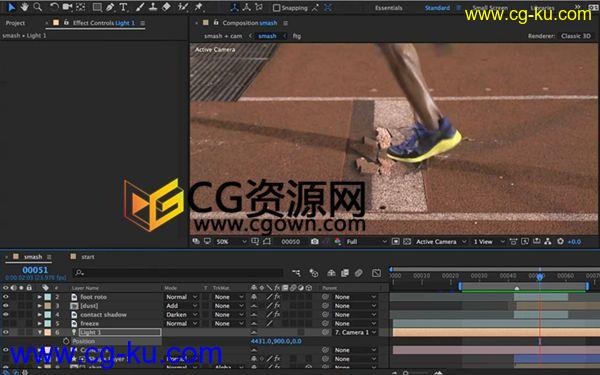Image resolution: width=600 pixels, height=375 pixels.
Task: Select the Roto Brush tool
Action: [x=183, y=7]
